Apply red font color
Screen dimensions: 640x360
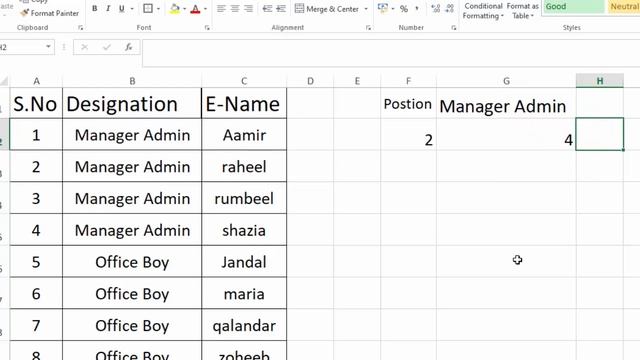(196, 9)
